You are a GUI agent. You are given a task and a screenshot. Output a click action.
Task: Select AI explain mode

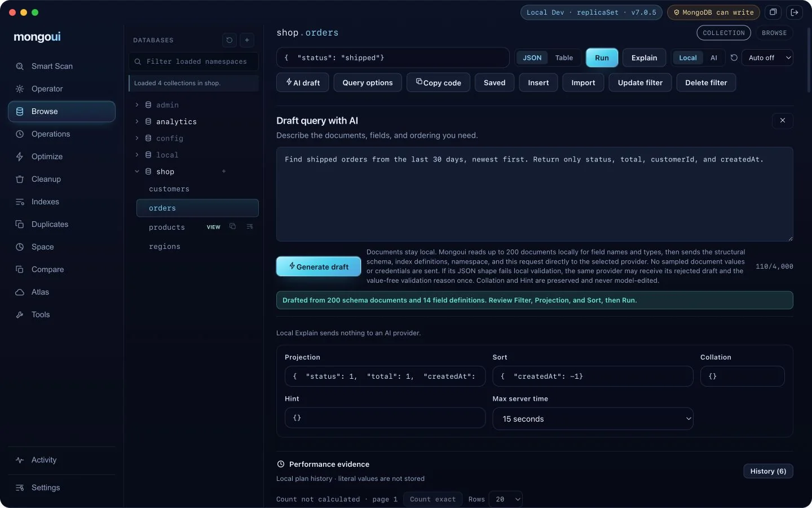[x=714, y=58]
